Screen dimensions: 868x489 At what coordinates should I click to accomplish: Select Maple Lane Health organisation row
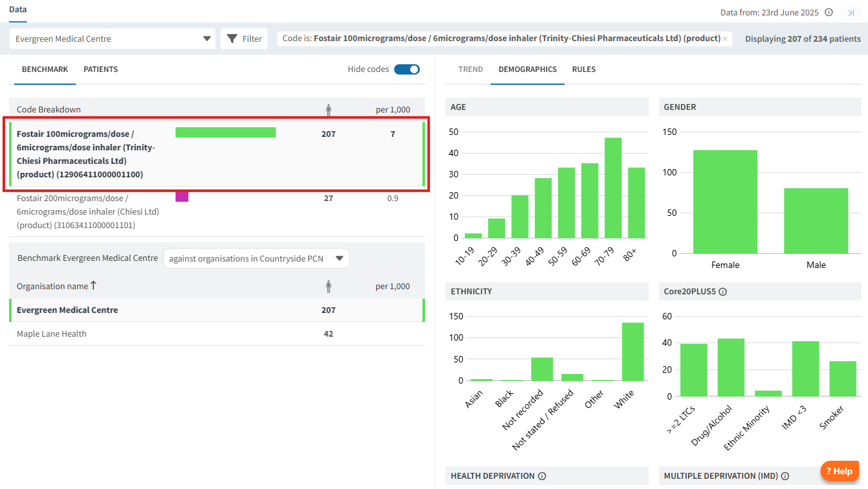coord(217,333)
